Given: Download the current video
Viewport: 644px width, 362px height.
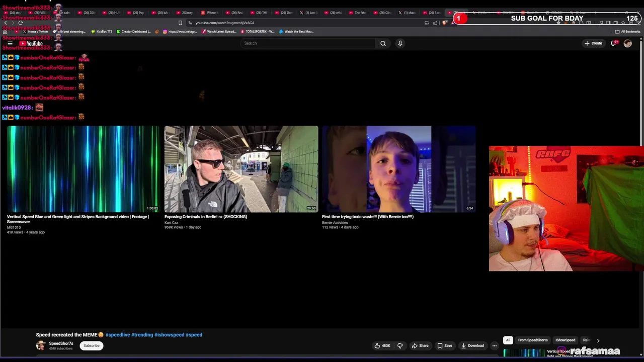Looking at the screenshot, I should 472,345.
